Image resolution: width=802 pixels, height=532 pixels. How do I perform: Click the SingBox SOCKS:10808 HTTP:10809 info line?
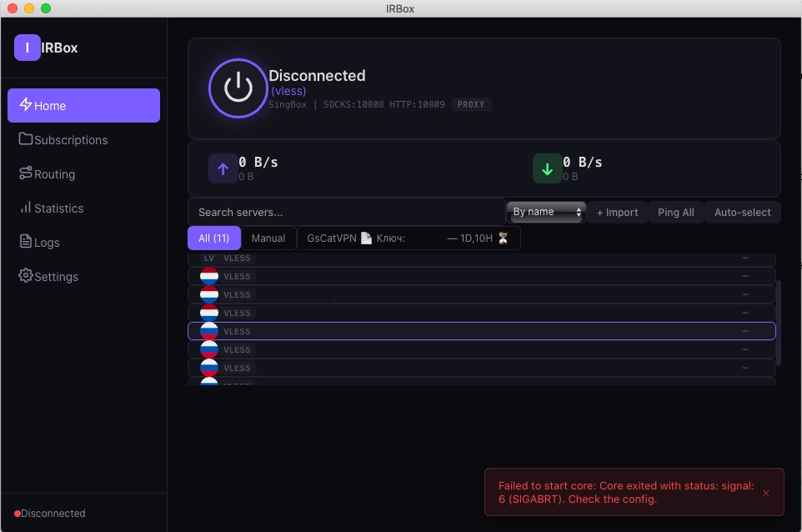coord(357,104)
